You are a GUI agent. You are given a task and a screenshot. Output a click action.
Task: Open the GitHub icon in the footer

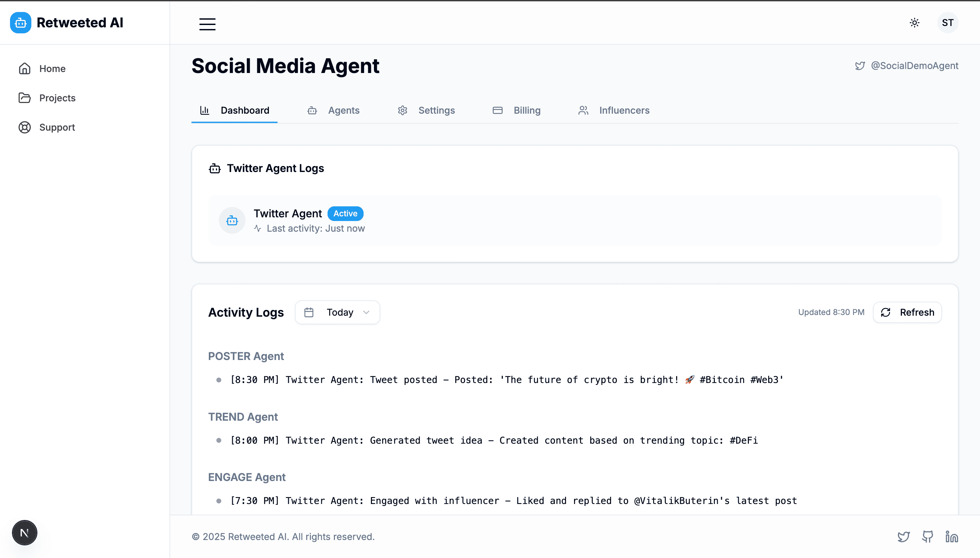(927, 537)
